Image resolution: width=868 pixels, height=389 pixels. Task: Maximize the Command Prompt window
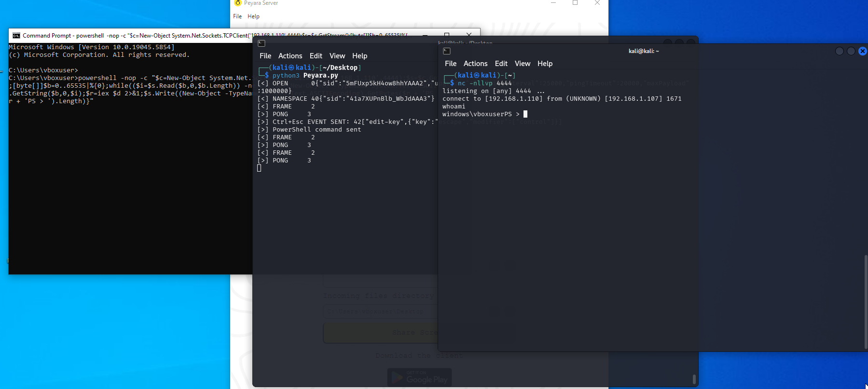pos(447,35)
